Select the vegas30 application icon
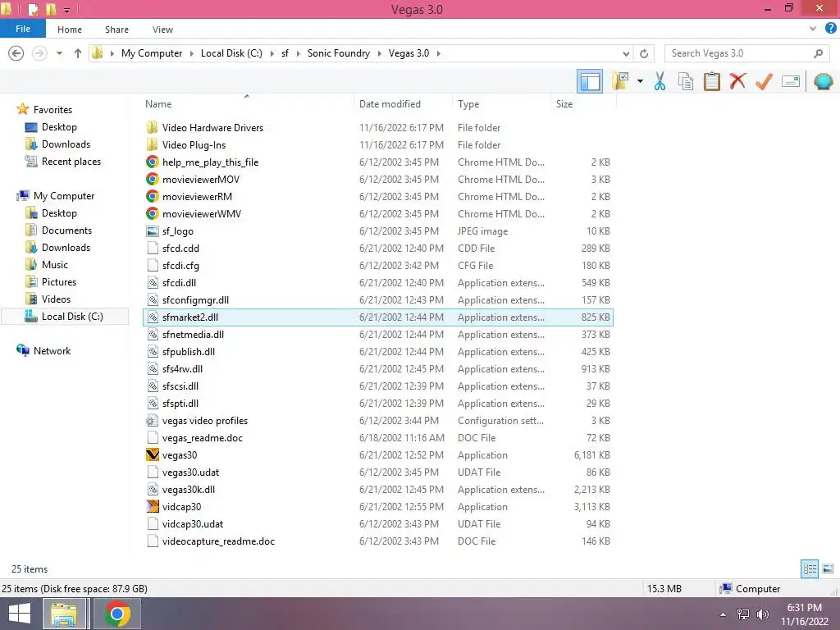Viewport: 840px width, 630px height. coord(152,454)
